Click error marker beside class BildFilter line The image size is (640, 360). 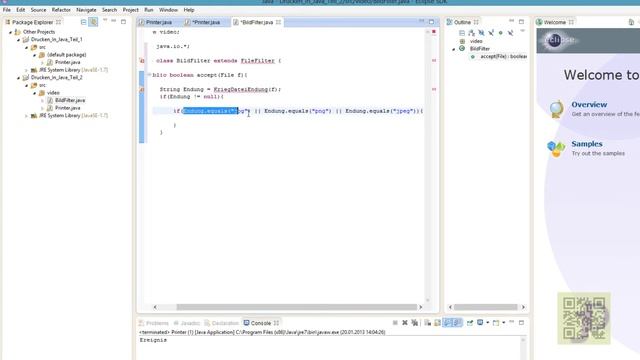142,61
